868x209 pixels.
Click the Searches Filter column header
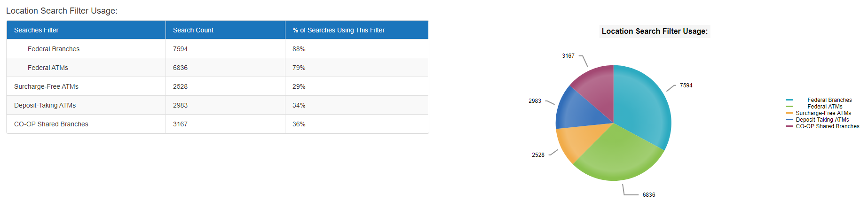pos(86,30)
